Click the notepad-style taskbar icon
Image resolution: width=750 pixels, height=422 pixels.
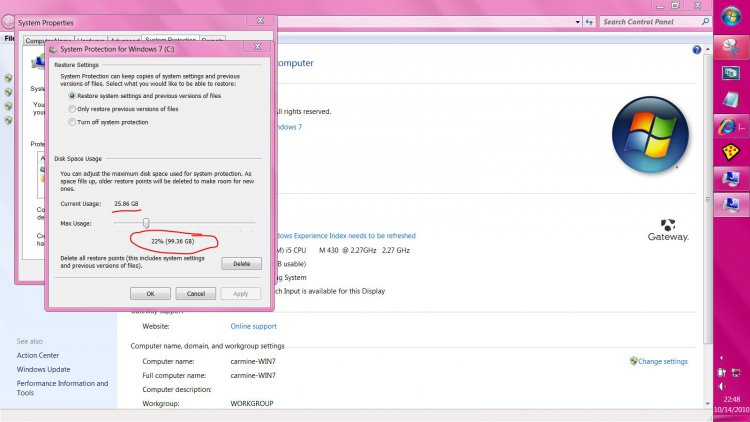click(x=731, y=100)
